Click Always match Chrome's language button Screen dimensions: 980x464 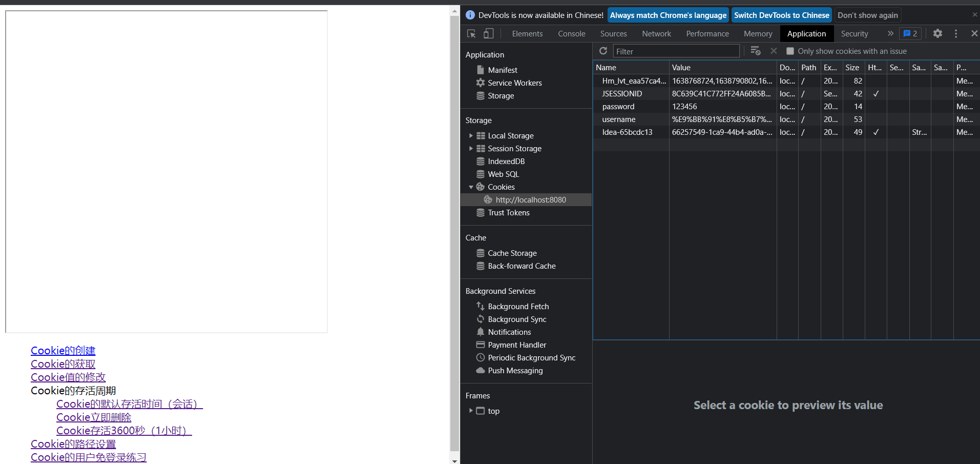(668, 15)
